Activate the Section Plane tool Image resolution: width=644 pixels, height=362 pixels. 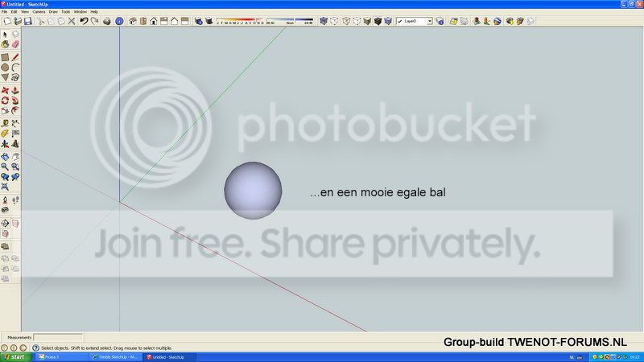click(x=5, y=224)
